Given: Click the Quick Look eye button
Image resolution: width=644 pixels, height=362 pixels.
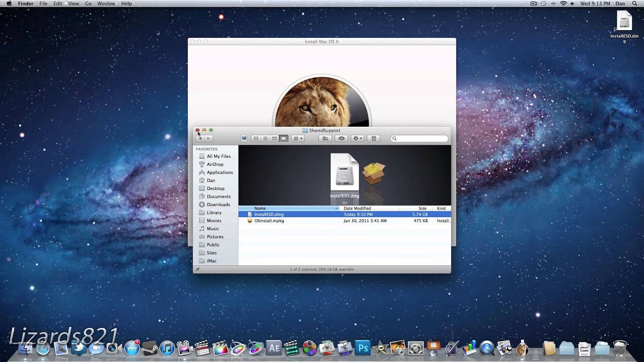Looking at the screenshot, I should [342, 138].
